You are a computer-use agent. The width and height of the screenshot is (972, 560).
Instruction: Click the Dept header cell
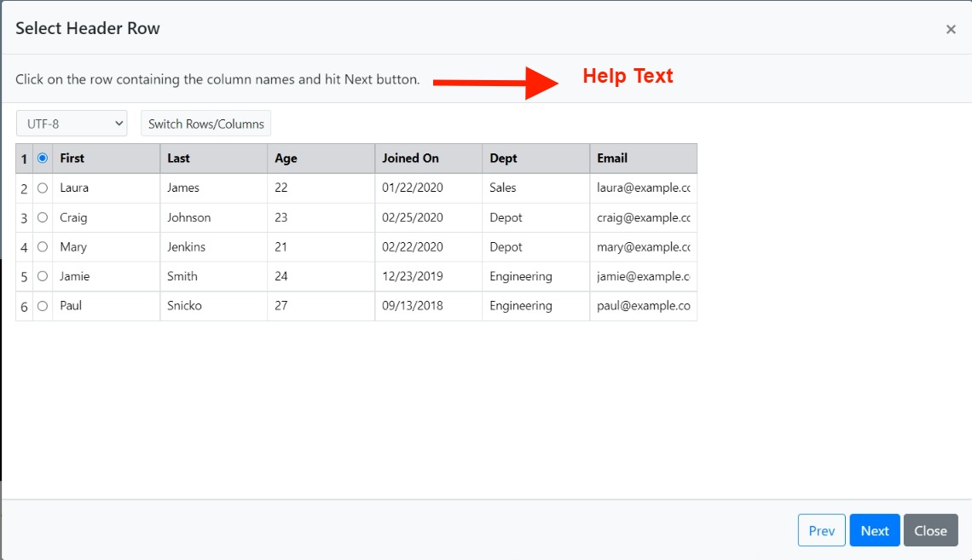pyautogui.click(x=535, y=159)
